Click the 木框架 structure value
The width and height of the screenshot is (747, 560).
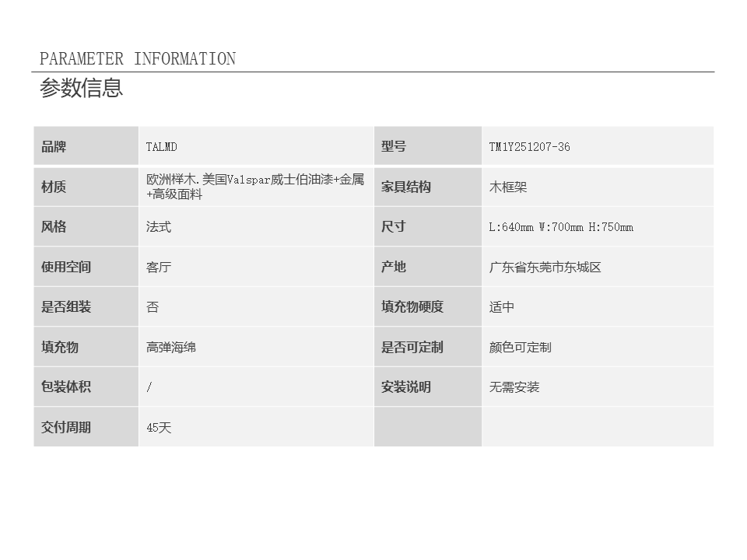pyautogui.click(x=508, y=187)
